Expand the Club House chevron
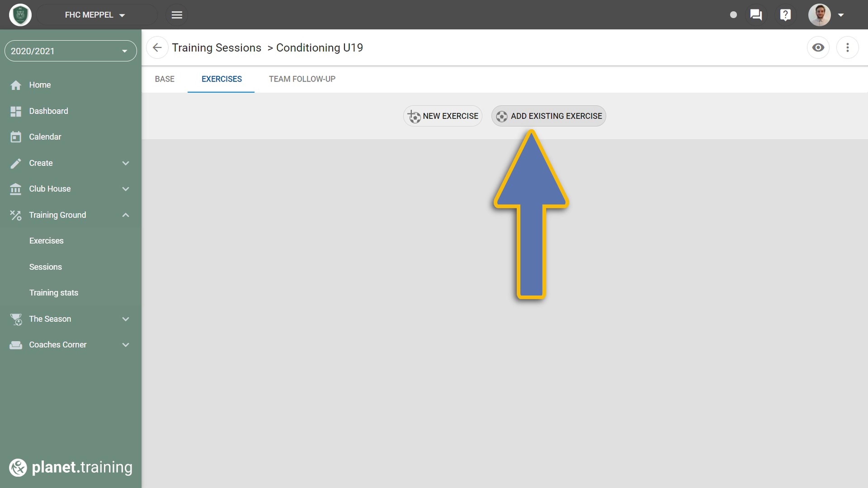 tap(125, 189)
